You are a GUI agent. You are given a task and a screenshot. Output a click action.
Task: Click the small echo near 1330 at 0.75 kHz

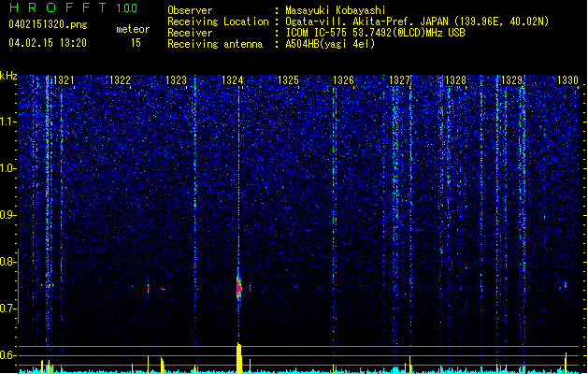click(x=566, y=285)
